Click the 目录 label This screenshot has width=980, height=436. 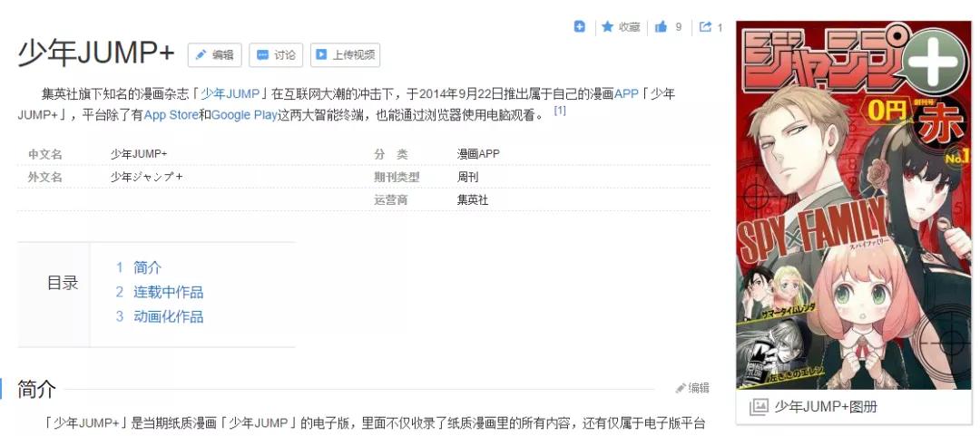coord(63,283)
